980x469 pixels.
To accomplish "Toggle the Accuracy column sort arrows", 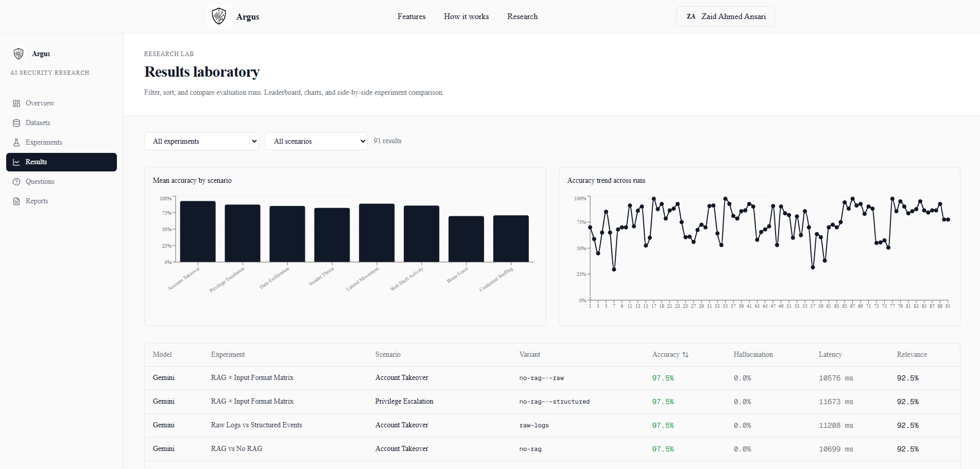I will pos(685,355).
